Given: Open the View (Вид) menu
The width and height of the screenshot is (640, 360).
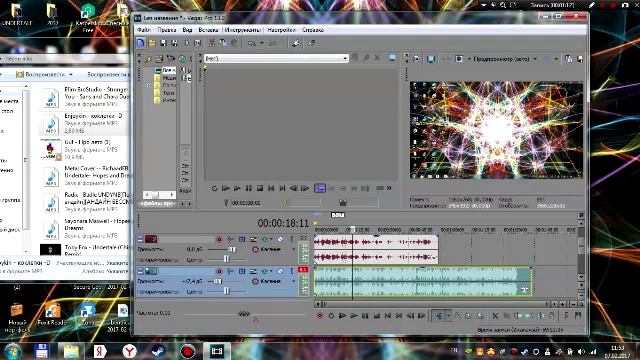Looking at the screenshot, I should click(x=187, y=30).
